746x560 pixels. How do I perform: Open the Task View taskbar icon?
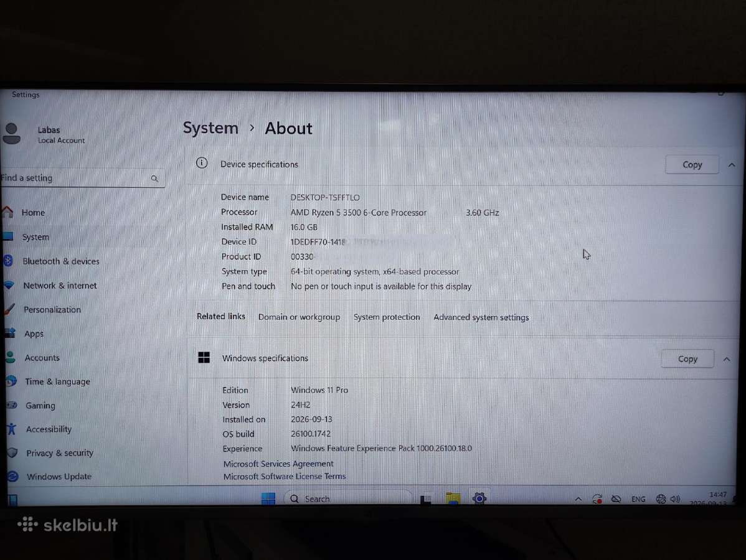coord(426,498)
